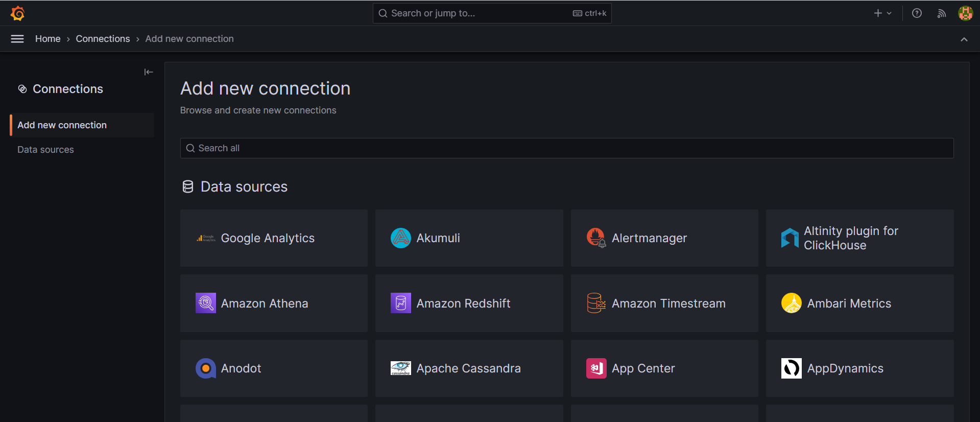Image resolution: width=980 pixels, height=422 pixels.
Task: Choose the Anodot label
Action: pyautogui.click(x=241, y=368)
